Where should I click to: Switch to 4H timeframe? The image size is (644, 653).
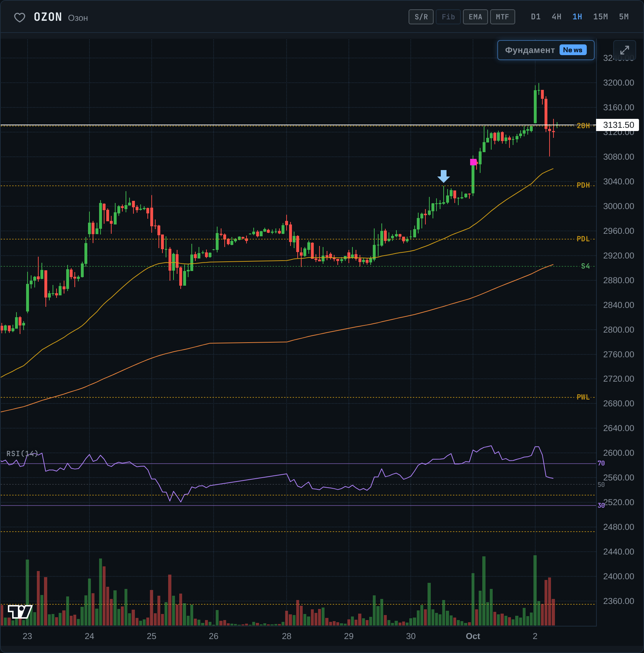coord(556,17)
